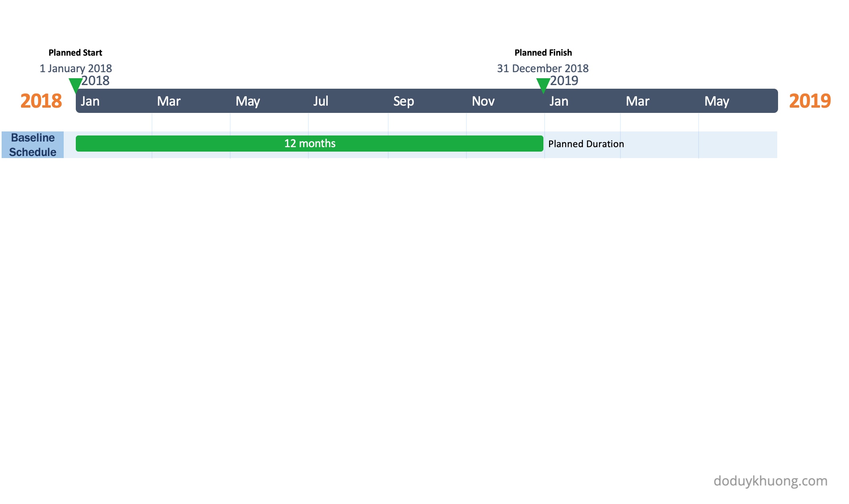Click the Planned Duration label
The width and height of the screenshot is (849, 504).
click(586, 144)
